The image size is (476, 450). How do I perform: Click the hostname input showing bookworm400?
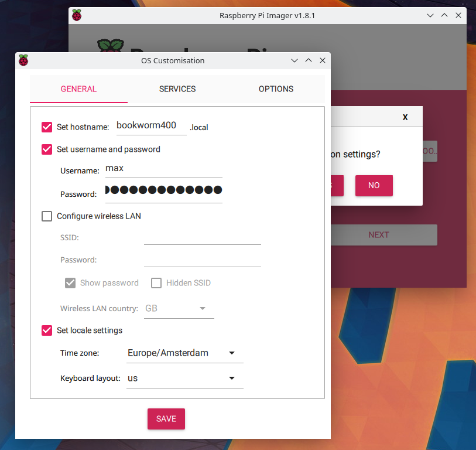[x=150, y=125]
